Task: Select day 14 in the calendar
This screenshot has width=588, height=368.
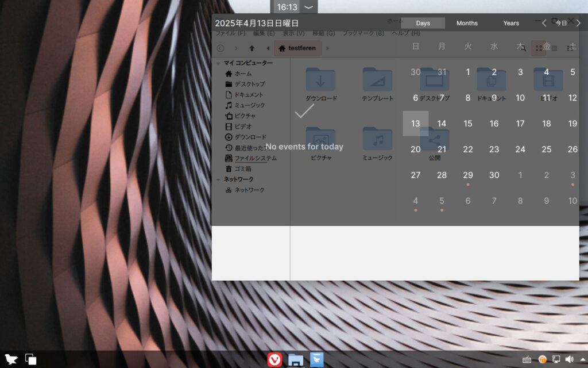Action: click(442, 124)
